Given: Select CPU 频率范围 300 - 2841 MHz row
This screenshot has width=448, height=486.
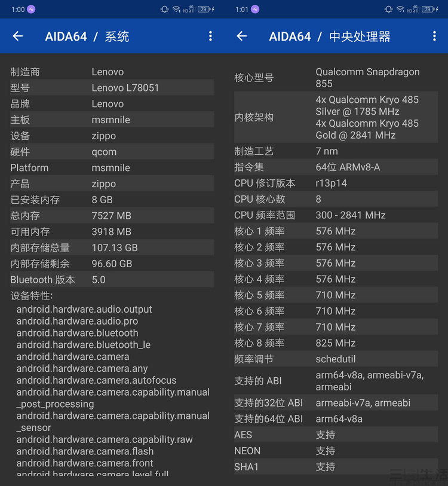Looking at the screenshot, I should click(336, 215).
